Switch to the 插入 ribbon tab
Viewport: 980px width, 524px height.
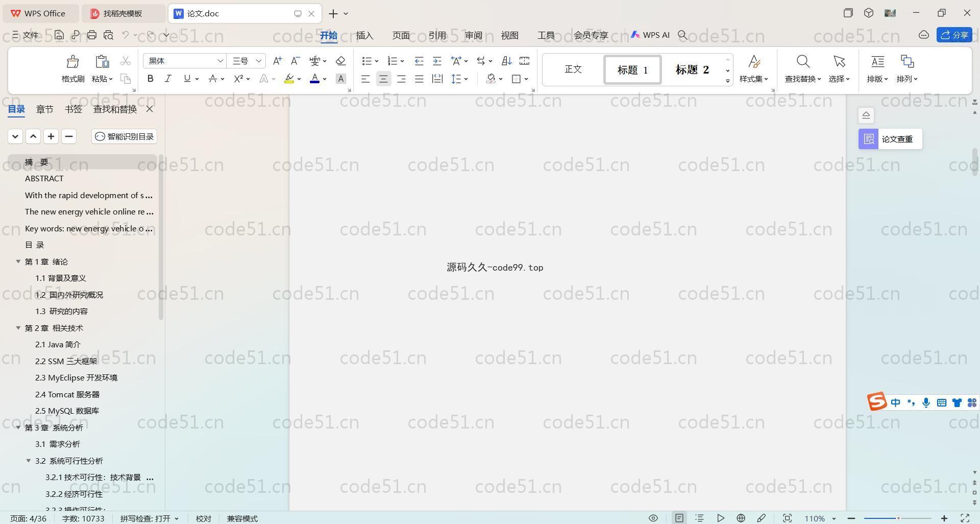pos(364,35)
